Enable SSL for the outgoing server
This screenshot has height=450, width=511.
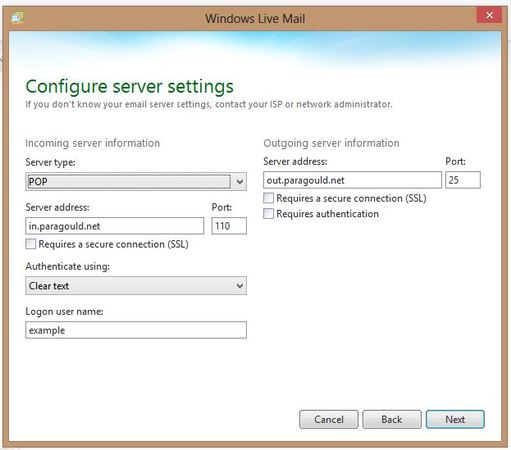[x=268, y=198]
